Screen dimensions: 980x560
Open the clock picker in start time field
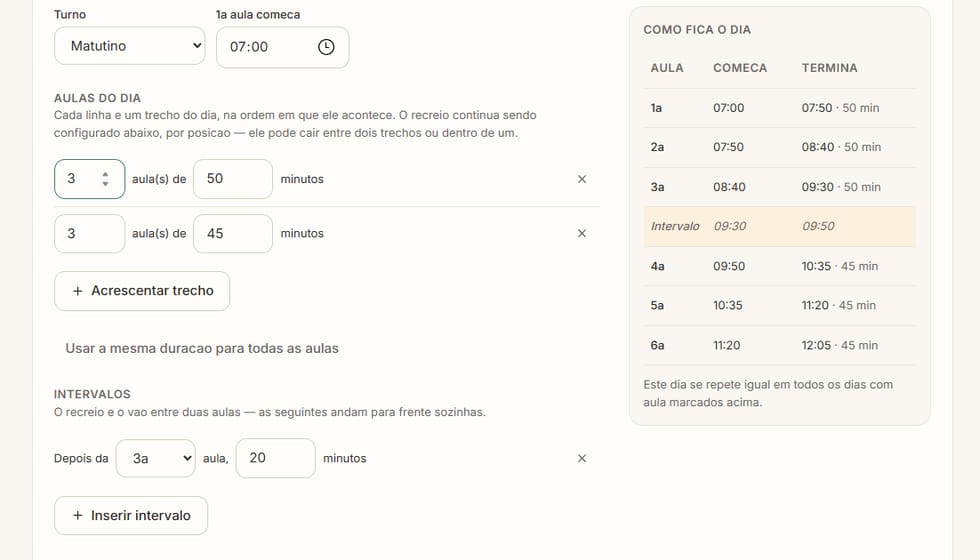click(326, 47)
